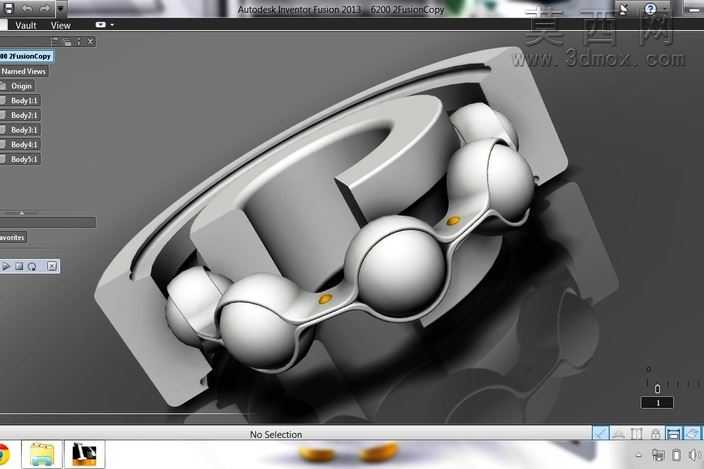Select Body5:1 in the browser tree

pos(24,159)
